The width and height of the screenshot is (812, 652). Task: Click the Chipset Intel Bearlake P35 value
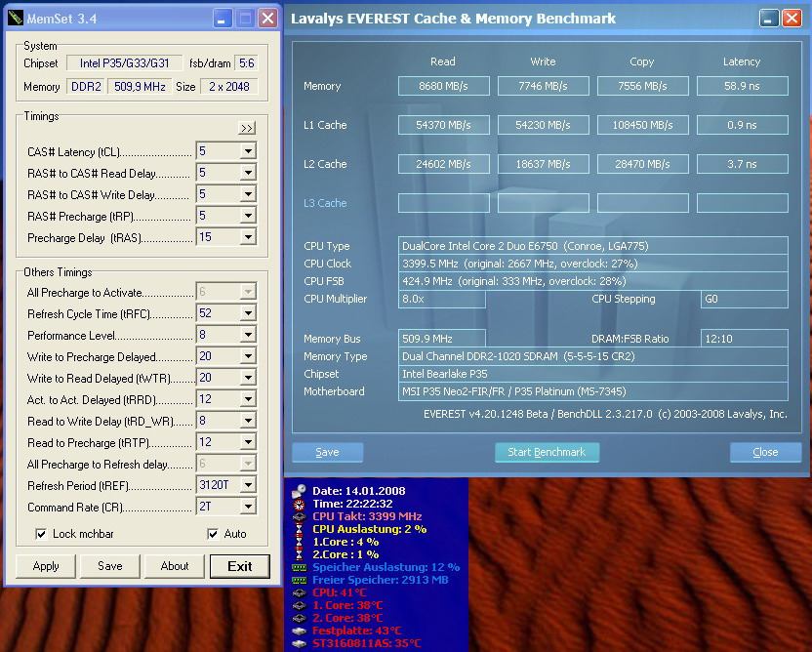tap(593, 374)
